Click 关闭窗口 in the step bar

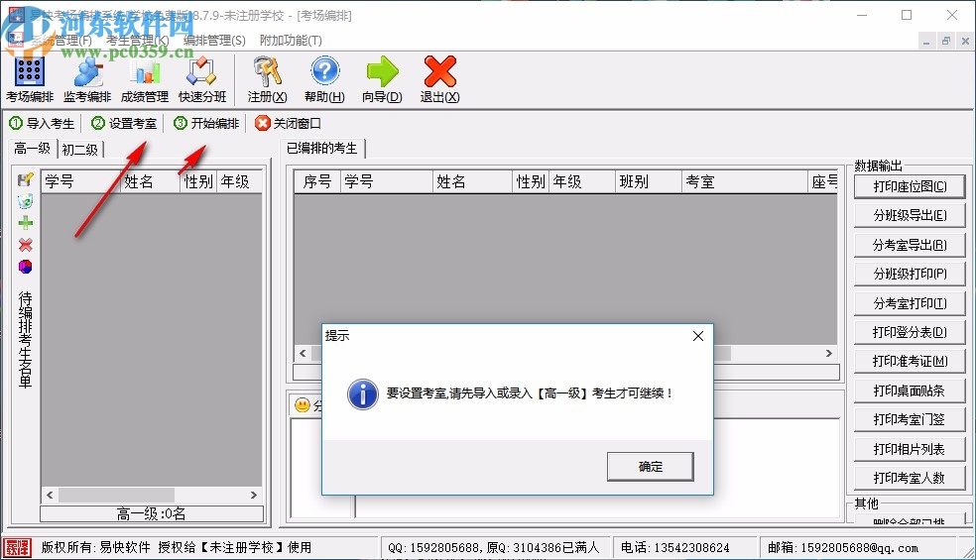[x=289, y=123]
